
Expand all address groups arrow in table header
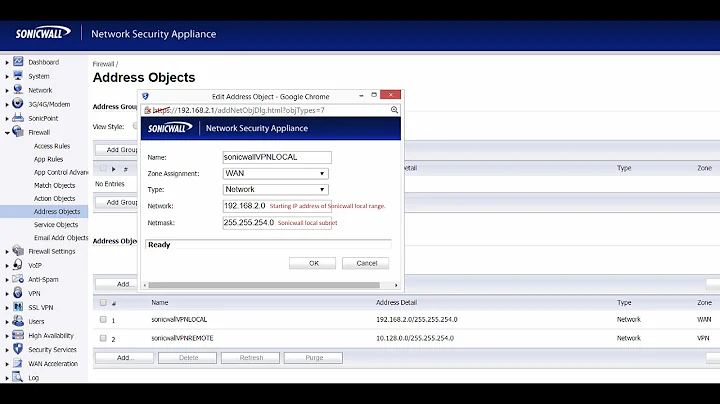pyautogui.click(x=113, y=169)
